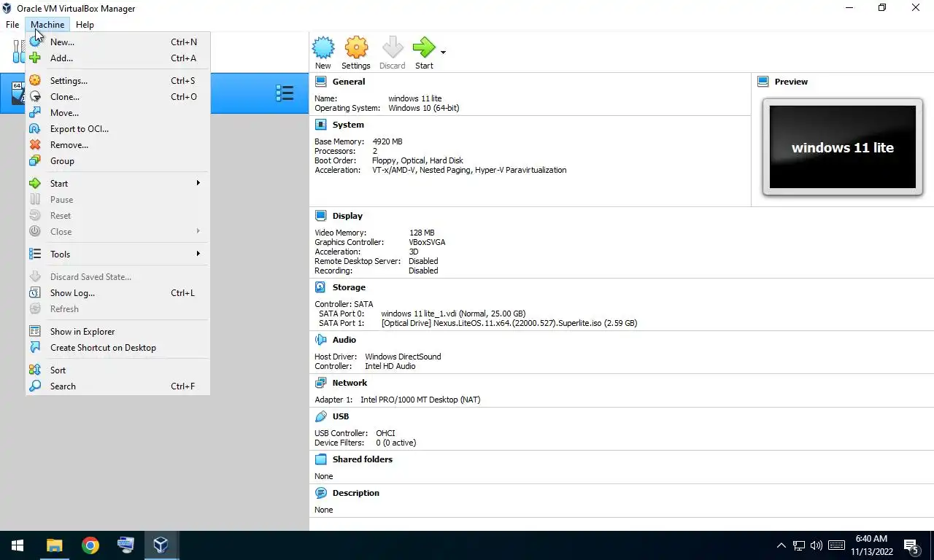Click the Display section heading
934x560 pixels.
[x=347, y=216]
